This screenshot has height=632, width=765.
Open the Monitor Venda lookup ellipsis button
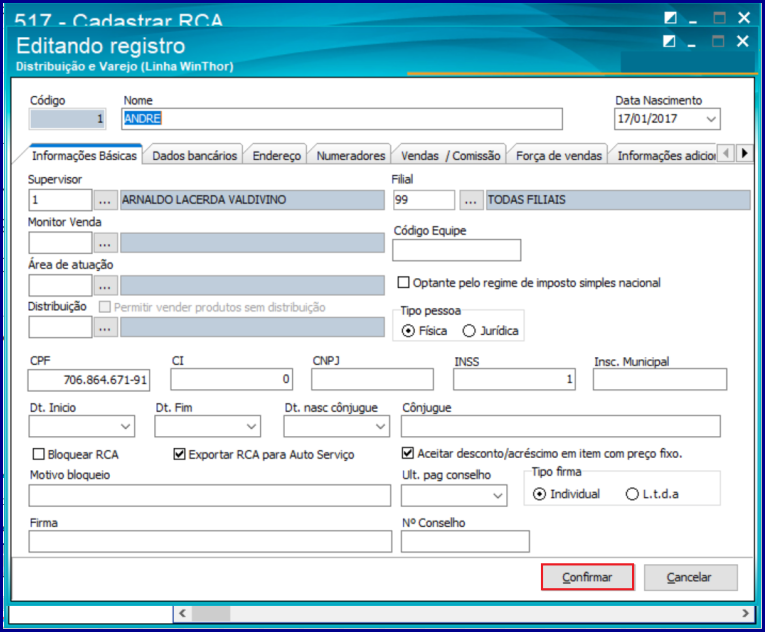tap(105, 243)
